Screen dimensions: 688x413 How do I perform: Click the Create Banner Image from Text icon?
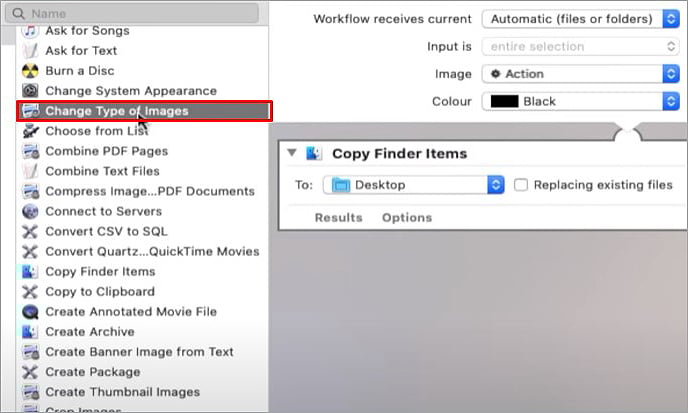click(30, 352)
